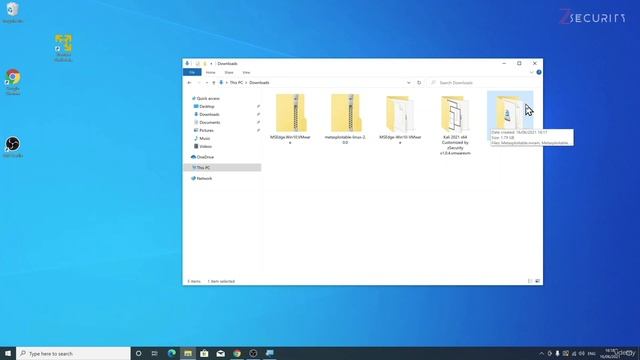Open the Share ribbon tab
Screen dimensions: 640x360
click(x=229, y=72)
